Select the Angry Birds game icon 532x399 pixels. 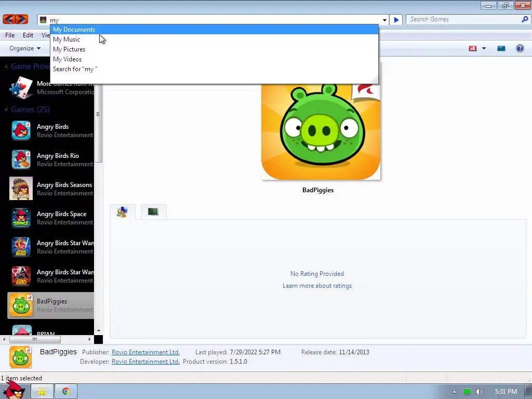click(x=21, y=130)
